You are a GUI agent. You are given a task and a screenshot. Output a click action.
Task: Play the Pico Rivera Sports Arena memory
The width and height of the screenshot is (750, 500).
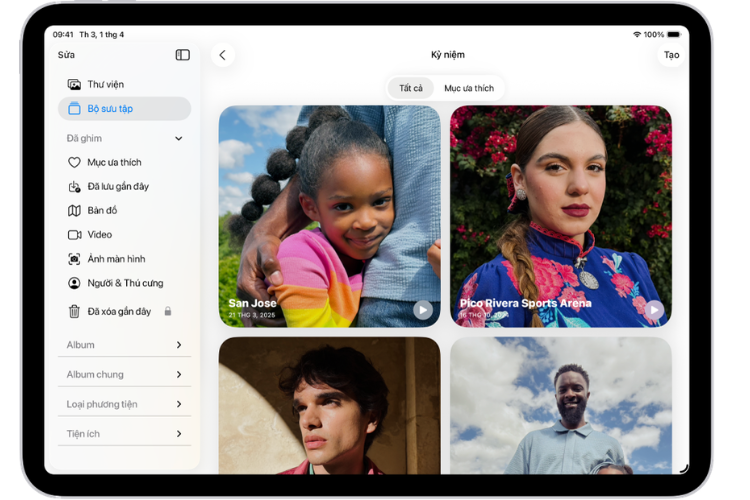[654, 310]
